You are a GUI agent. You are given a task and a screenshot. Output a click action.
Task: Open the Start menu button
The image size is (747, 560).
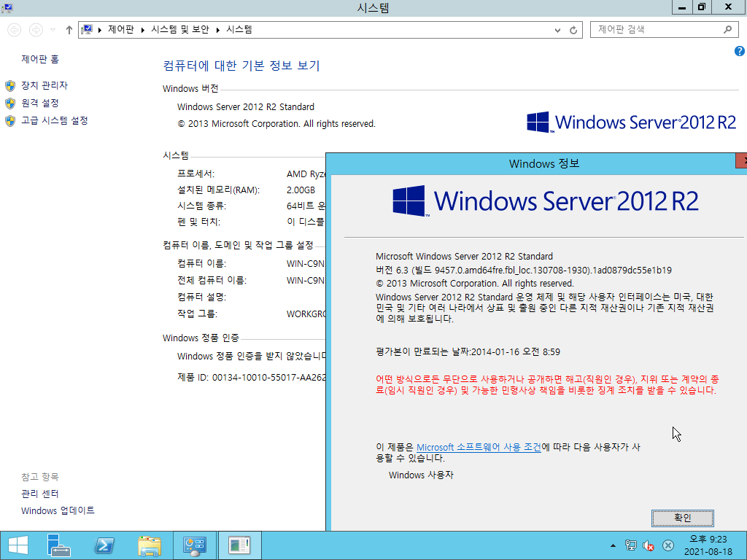[18, 545]
